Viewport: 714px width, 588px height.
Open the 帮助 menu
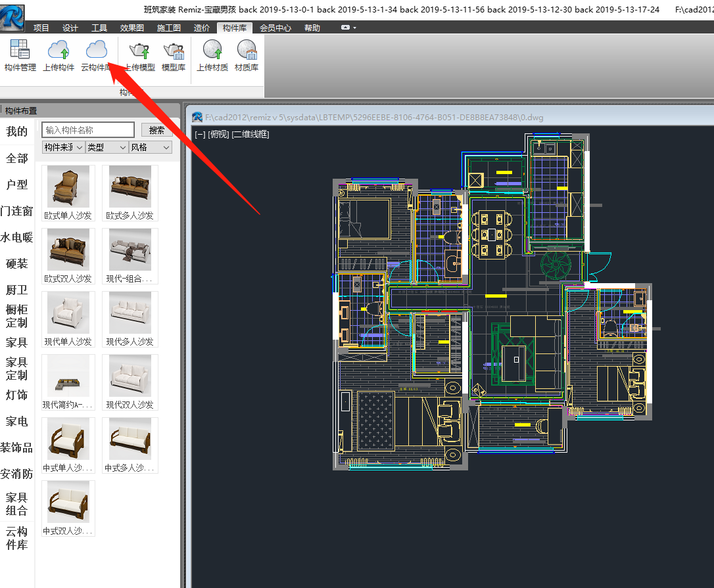pyautogui.click(x=312, y=28)
